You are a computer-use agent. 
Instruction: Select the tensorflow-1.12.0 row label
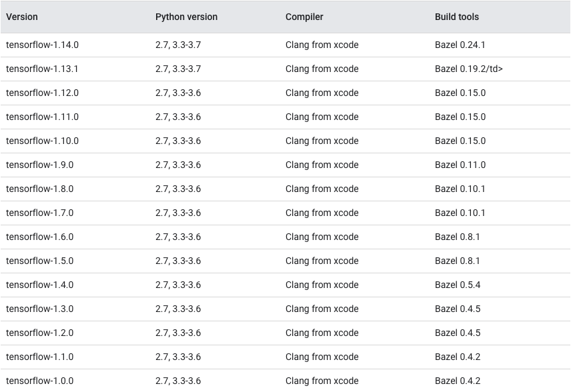43,93
